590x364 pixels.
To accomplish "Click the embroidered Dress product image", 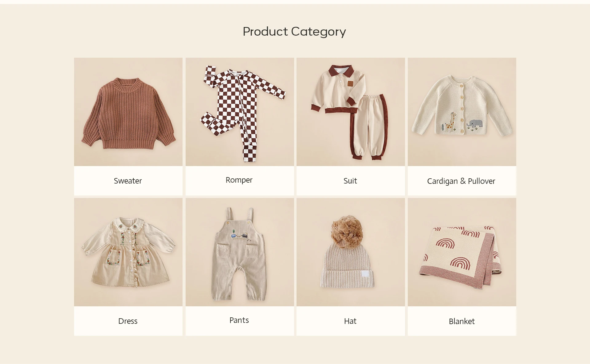I will pyautogui.click(x=128, y=252).
